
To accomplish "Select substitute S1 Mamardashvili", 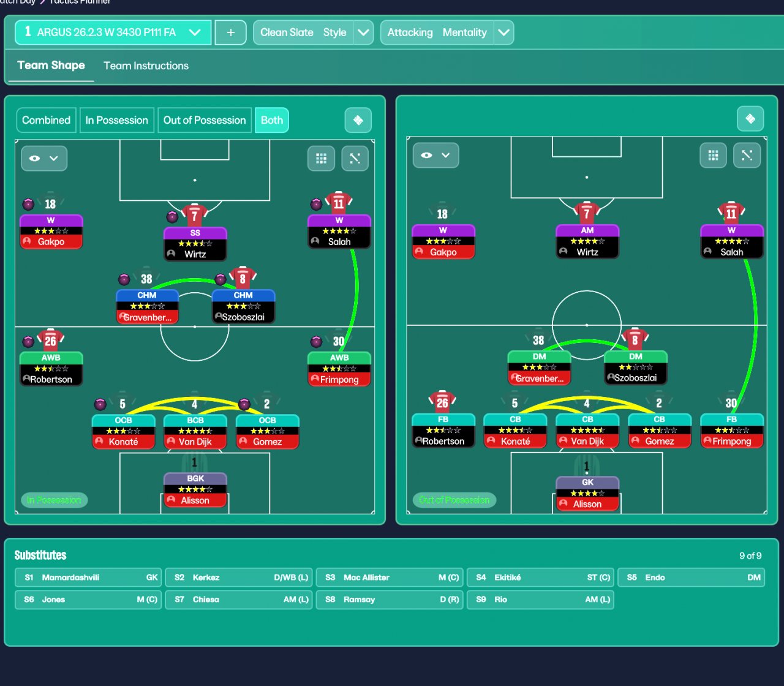I will (x=88, y=578).
